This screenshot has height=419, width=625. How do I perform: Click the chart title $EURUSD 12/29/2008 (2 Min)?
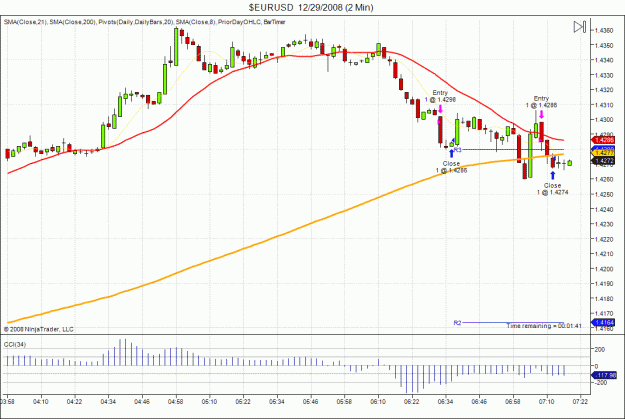tap(311, 7)
